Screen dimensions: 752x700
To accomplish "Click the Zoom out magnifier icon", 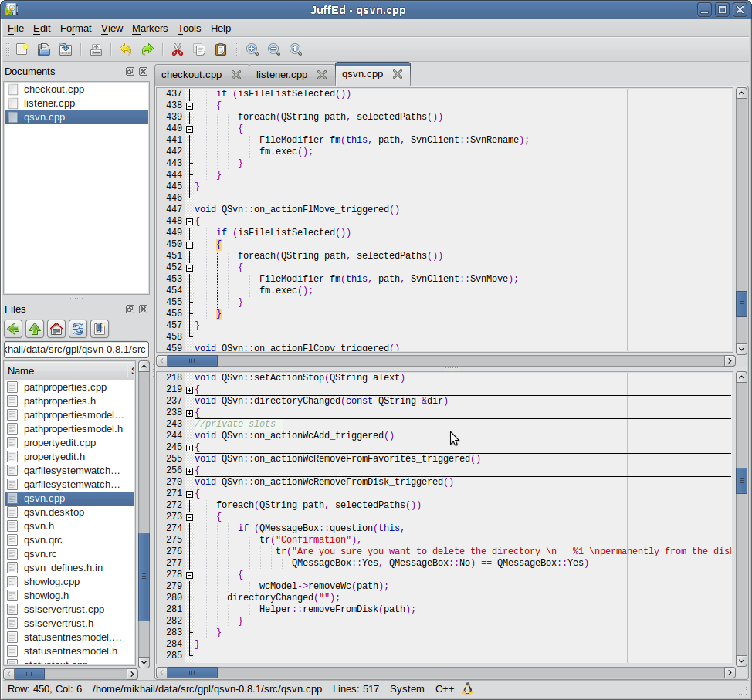I will coord(274,49).
